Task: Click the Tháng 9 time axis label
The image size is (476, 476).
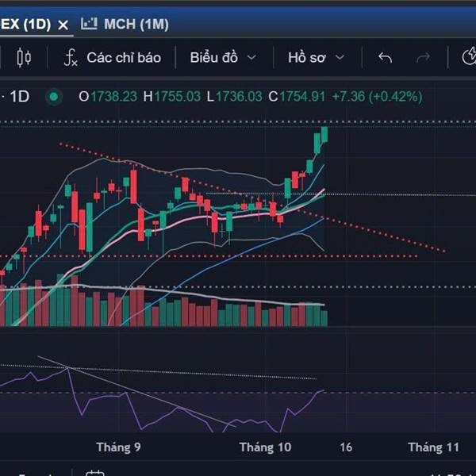Action: point(118,447)
